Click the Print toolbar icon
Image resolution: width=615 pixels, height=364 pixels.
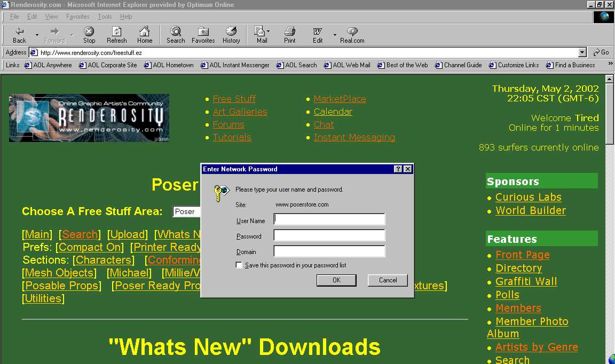290,31
